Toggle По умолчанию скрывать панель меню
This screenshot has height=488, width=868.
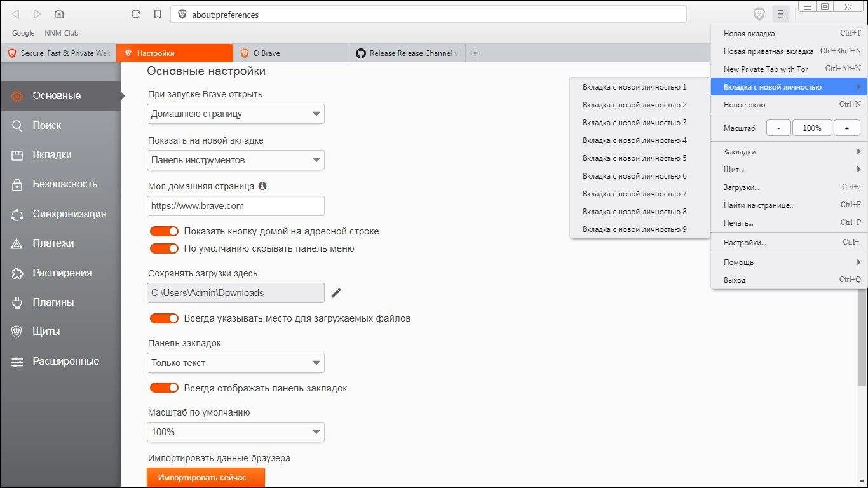[x=164, y=248]
